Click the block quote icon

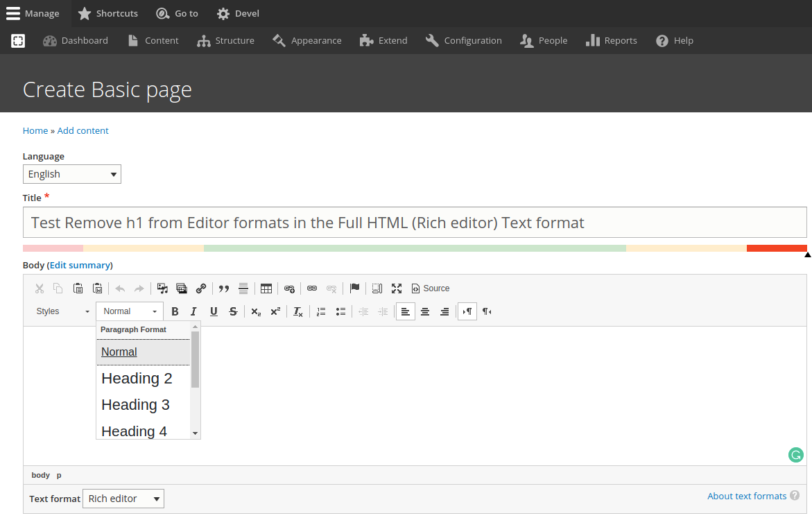coord(224,288)
